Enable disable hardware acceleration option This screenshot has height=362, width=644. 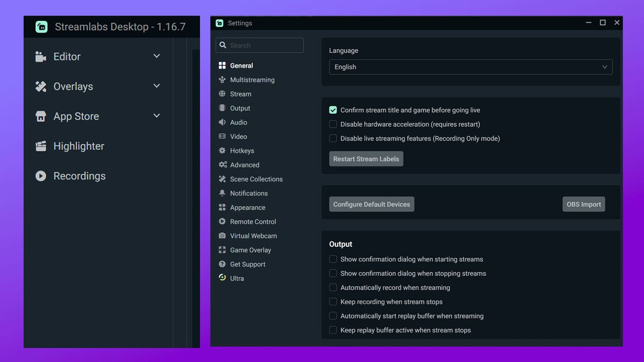click(333, 124)
